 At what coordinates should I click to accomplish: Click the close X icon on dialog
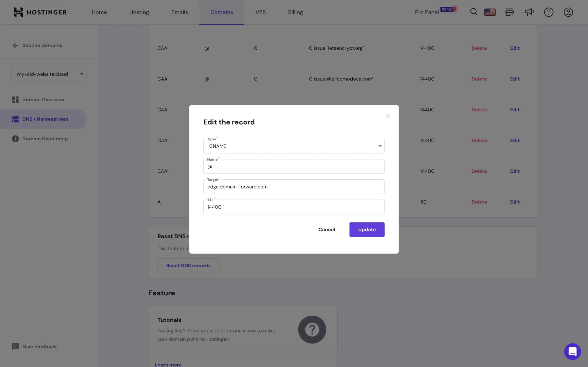[388, 116]
